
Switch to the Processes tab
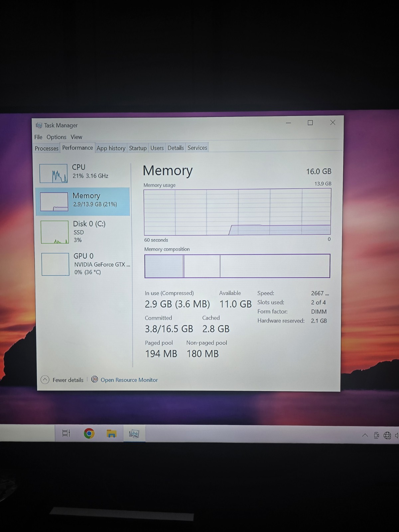(47, 148)
